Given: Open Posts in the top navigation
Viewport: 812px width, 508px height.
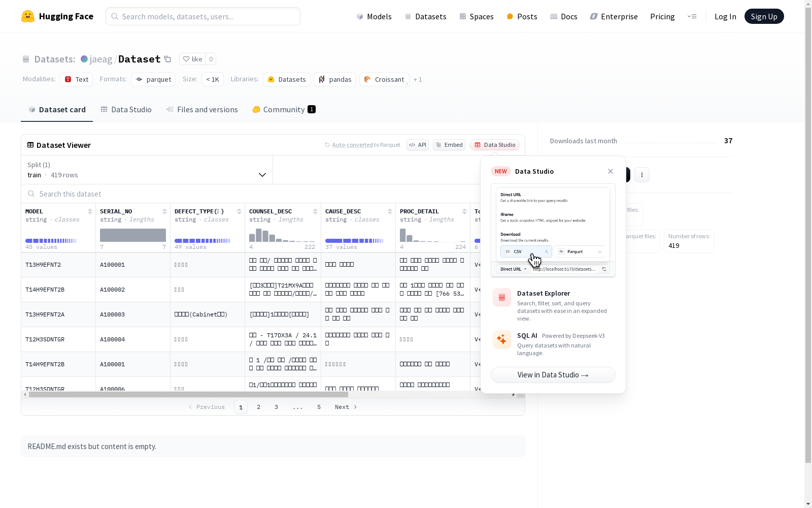Looking at the screenshot, I should pyautogui.click(x=522, y=16).
